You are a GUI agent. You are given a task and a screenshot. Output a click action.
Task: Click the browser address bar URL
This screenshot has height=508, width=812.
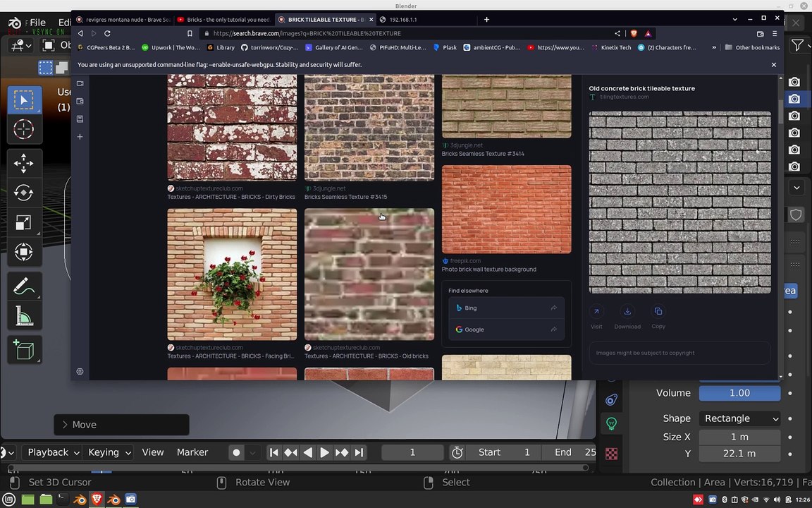click(307, 33)
